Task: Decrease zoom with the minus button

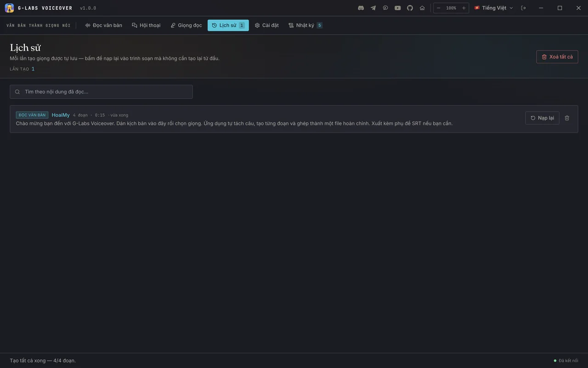Action: [x=439, y=8]
